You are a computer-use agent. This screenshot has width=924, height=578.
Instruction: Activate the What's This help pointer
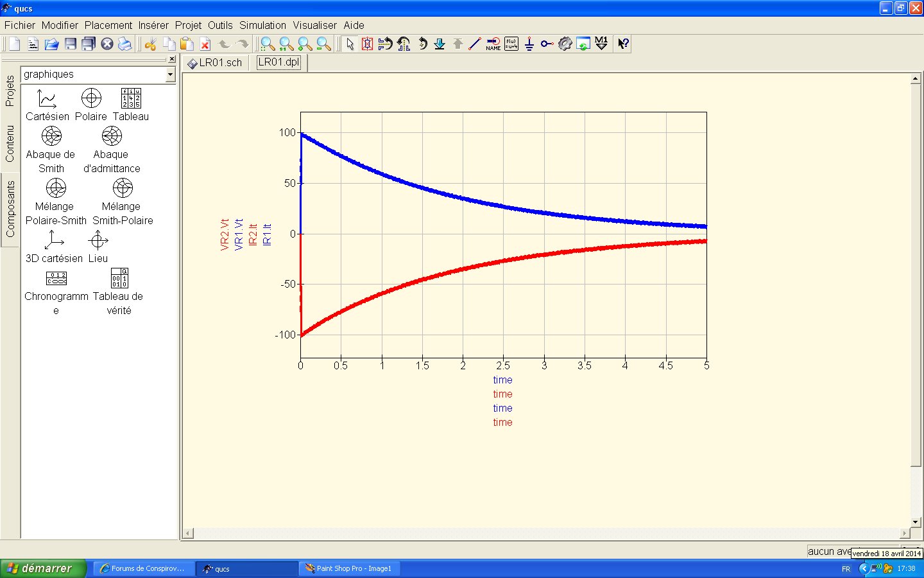click(623, 44)
